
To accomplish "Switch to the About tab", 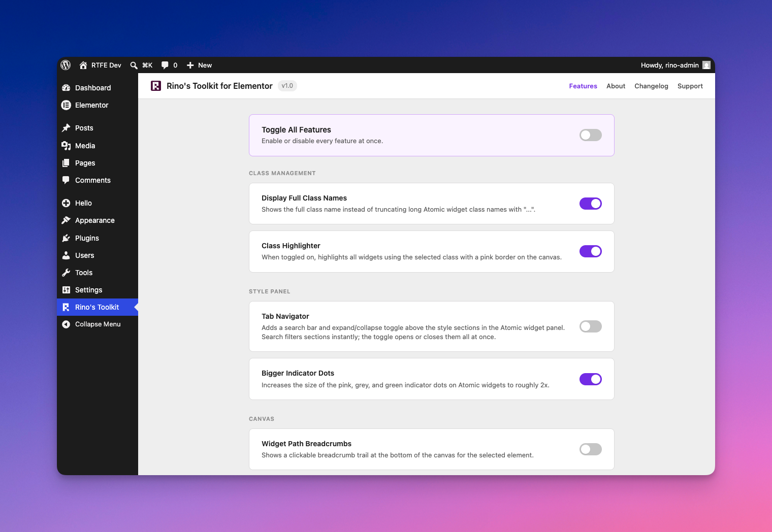I will click(x=616, y=86).
